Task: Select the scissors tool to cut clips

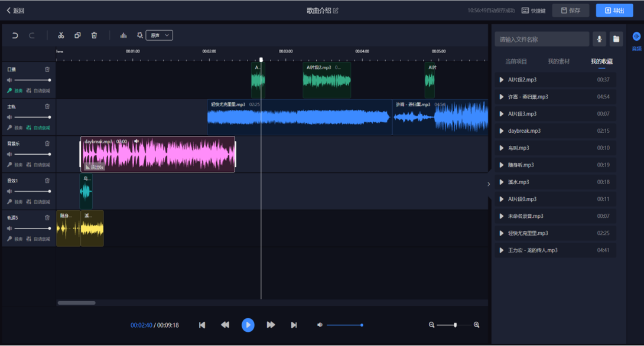Action: click(x=61, y=35)
